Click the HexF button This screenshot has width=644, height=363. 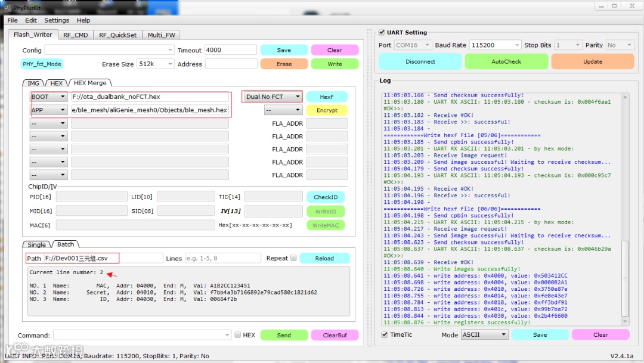[x=327, y=97]
